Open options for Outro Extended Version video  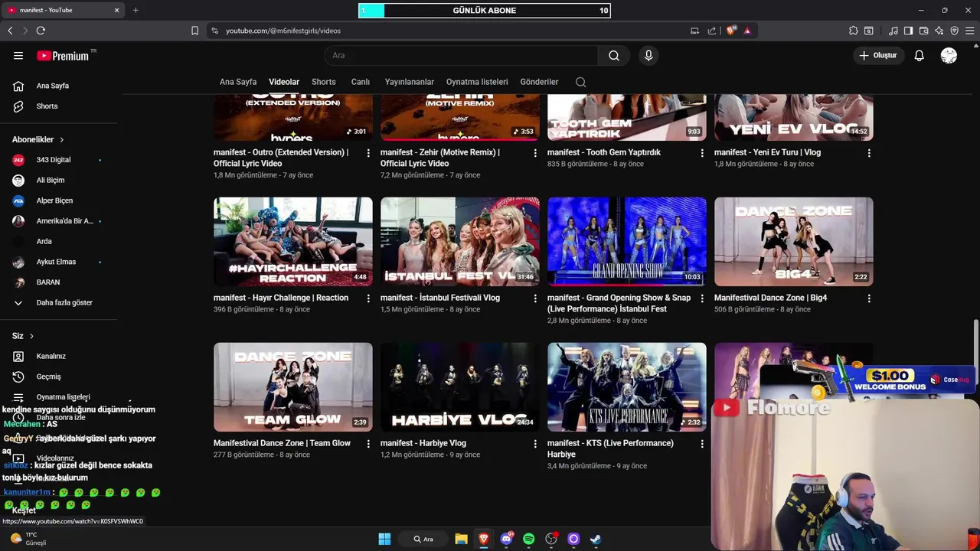pyautogui.click(x=368, y=153)
